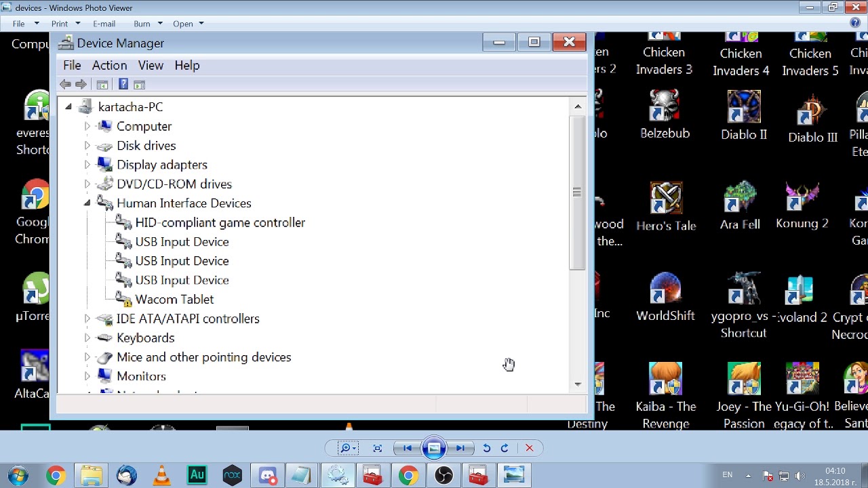
Task: Expand the Display adapters category
Action: click(x=87, y=165)
